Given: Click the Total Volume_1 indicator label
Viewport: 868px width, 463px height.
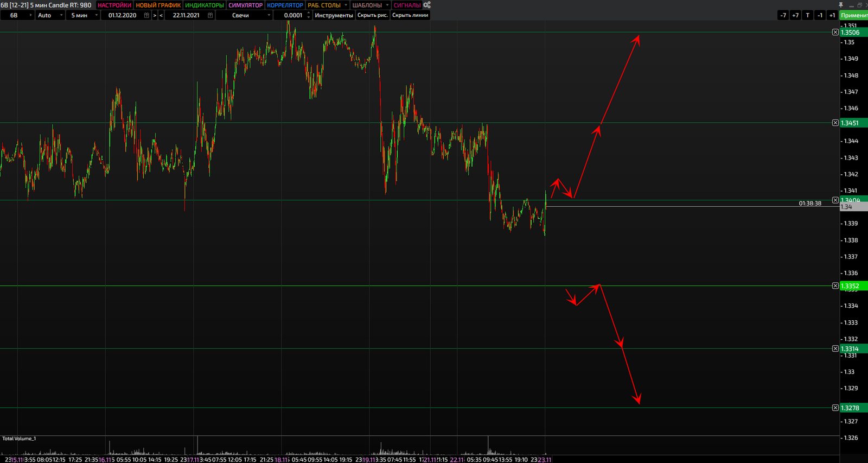Looking at the screenshot, I should point(19,439).
